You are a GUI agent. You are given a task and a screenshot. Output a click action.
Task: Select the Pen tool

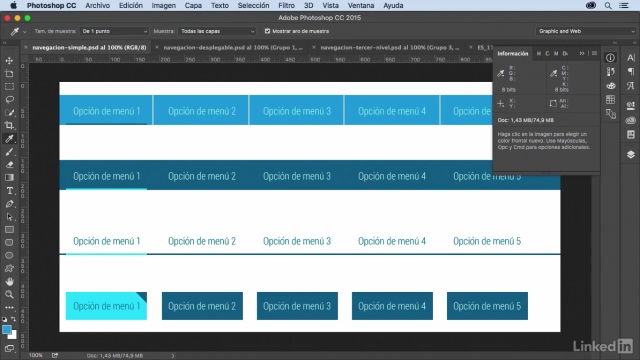click(9, 204)
